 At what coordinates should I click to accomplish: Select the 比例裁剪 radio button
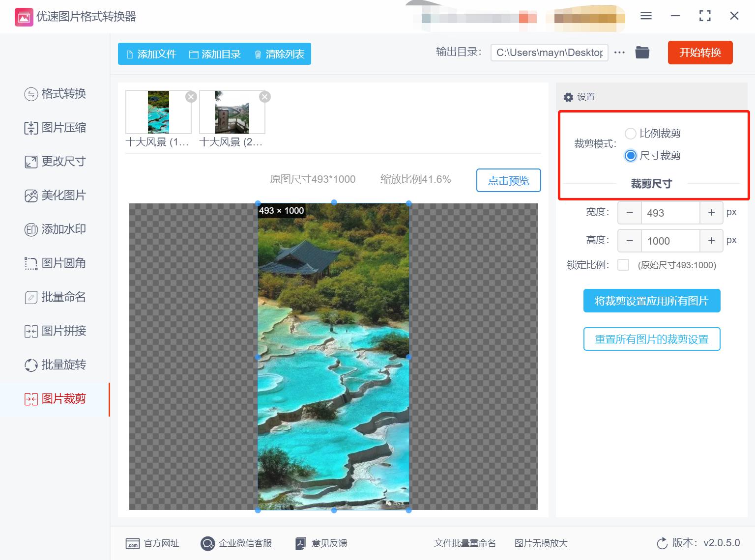point(630,133)
